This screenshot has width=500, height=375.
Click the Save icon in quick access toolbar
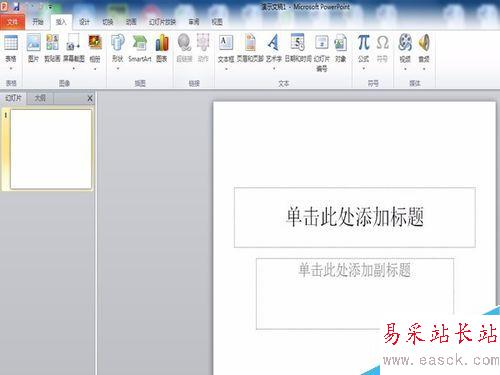click(16, 6)
